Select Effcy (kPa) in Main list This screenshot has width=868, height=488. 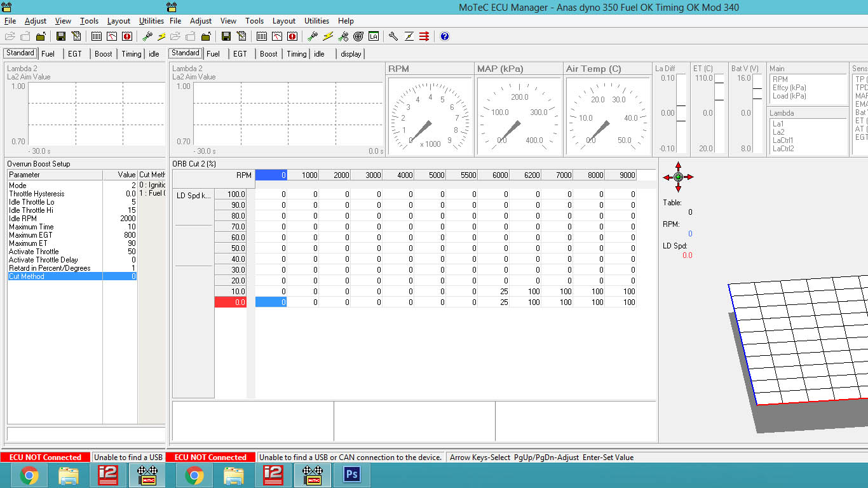click(789, 88)
